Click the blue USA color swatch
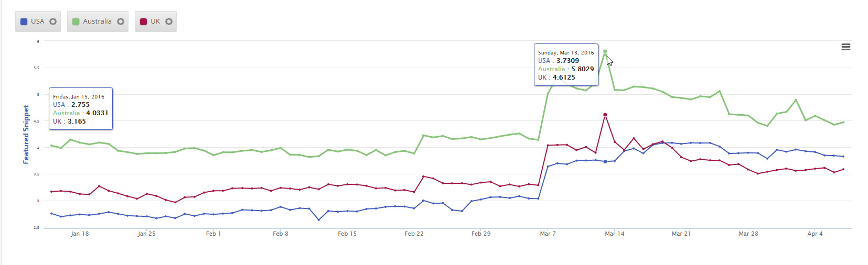Screen dimensions: 868x265 coord(24,21)
